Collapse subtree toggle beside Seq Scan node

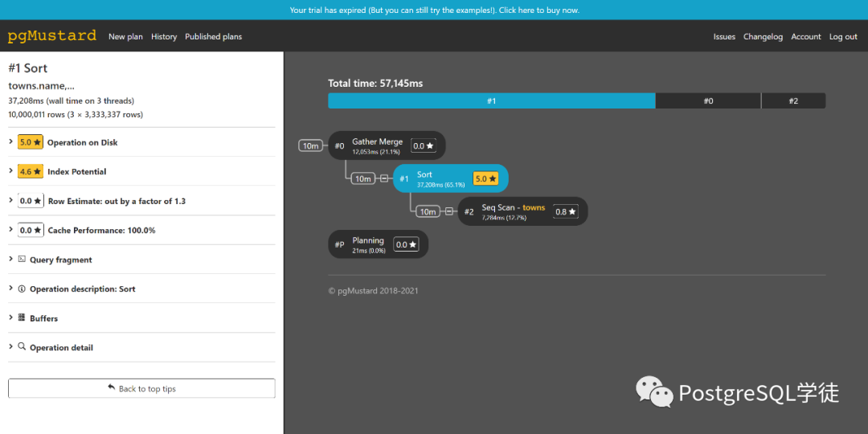449,211
